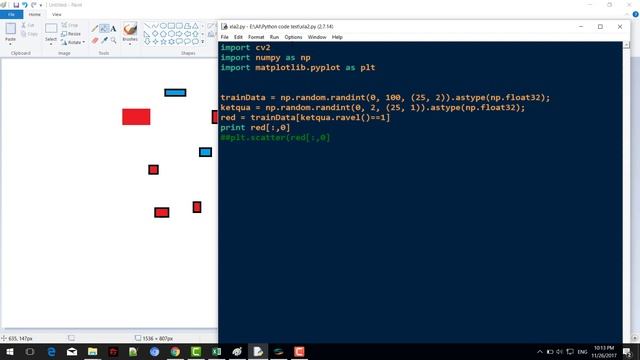Open File Explorer from the taskbar

(93, 351)
